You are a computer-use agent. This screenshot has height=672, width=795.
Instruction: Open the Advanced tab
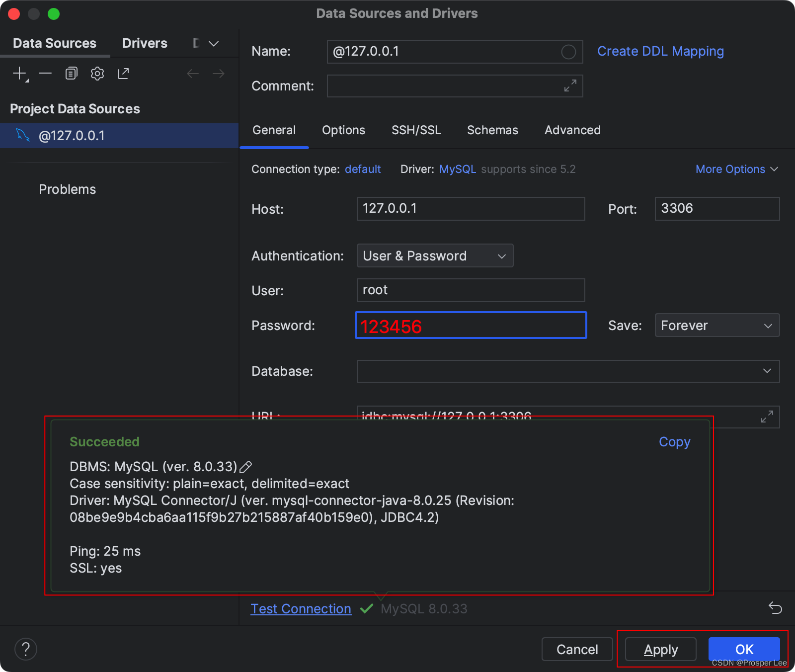tap(572, 130)
